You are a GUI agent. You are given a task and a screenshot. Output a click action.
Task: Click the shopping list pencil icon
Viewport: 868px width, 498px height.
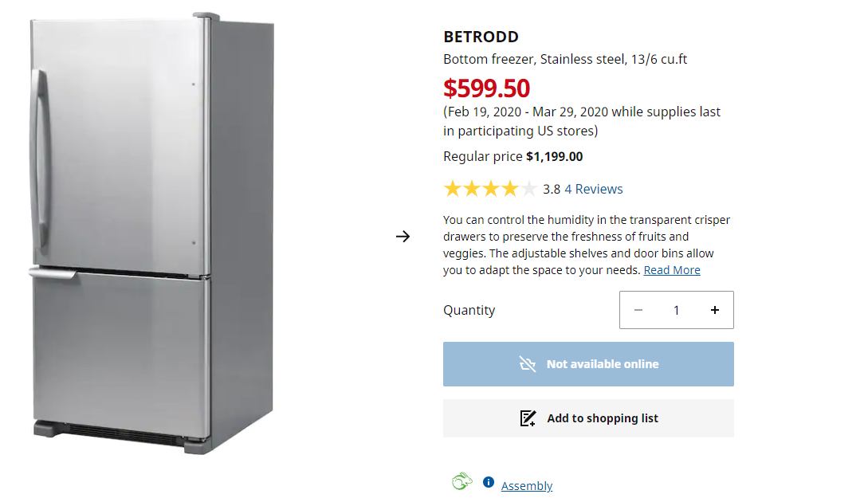point(528,418)
